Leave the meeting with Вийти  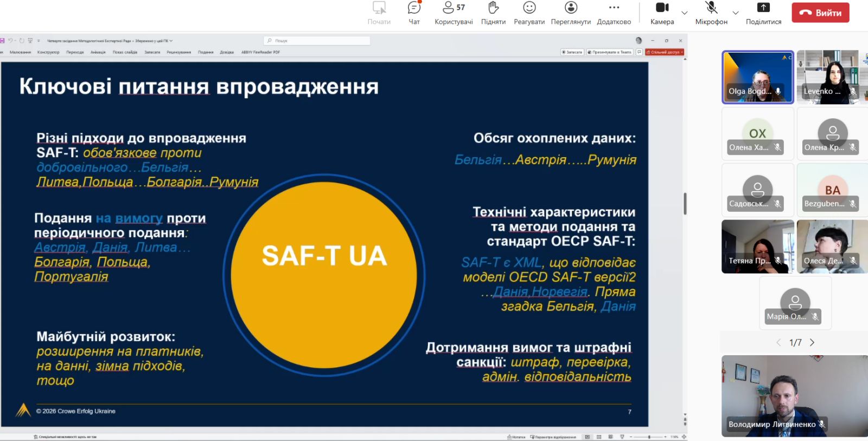pyautogui.click(x=820, y=12)
